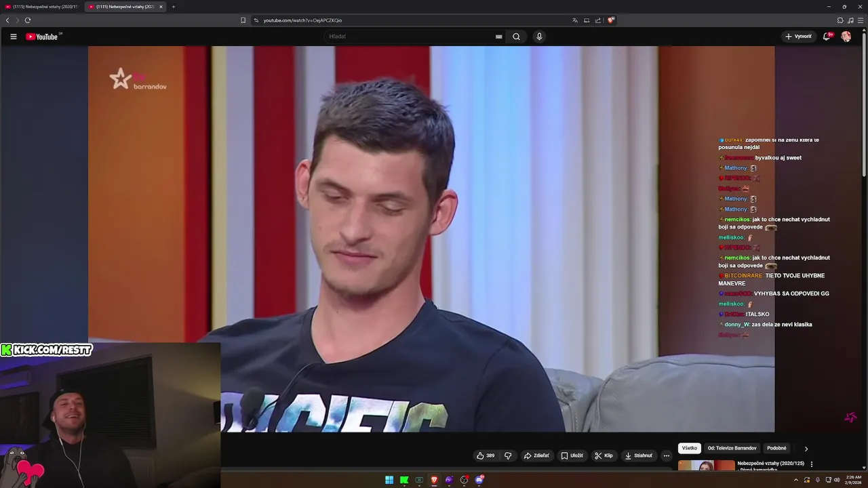Download the video with Stiahnuť
The image size is (868, 488).
click(638, 455)
